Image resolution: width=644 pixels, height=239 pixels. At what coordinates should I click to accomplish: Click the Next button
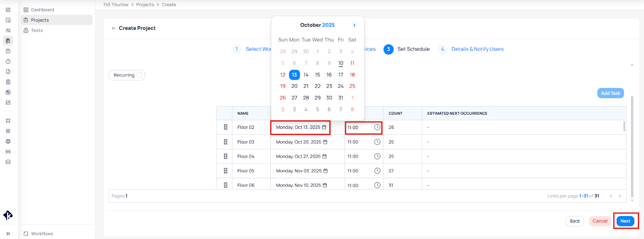pyautogui.click(x=625, y=221)
